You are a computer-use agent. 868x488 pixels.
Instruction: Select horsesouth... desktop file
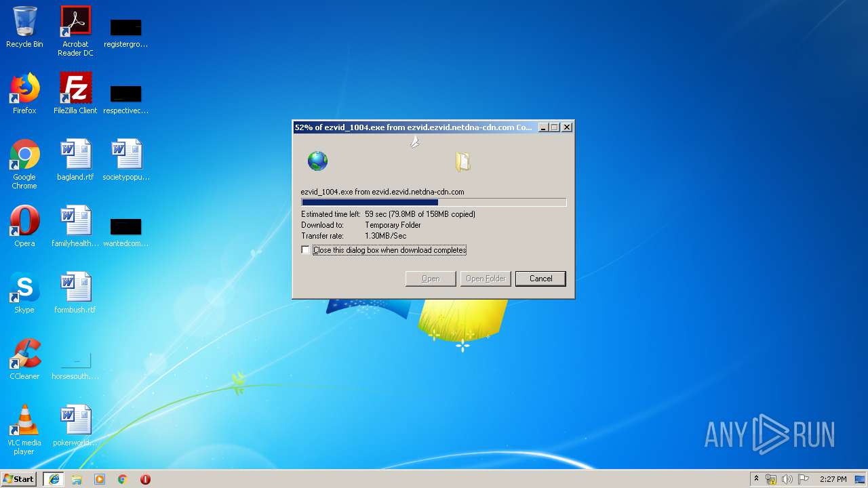[x=75, y=366]
